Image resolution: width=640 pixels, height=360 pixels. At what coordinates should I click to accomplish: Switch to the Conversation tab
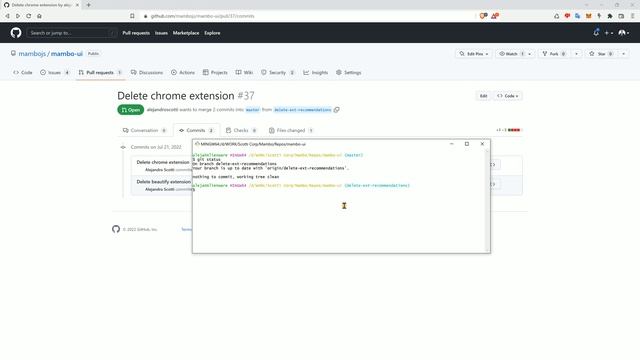point(144,130)
